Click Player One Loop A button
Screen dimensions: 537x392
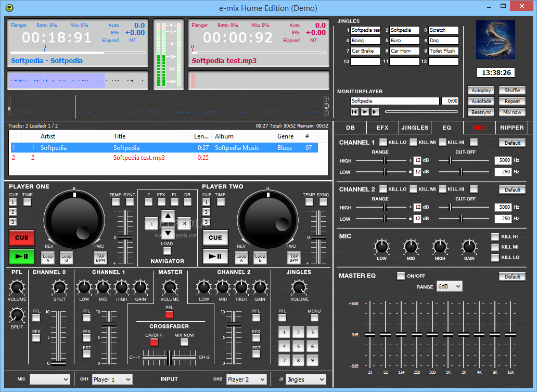click(48, 258)
